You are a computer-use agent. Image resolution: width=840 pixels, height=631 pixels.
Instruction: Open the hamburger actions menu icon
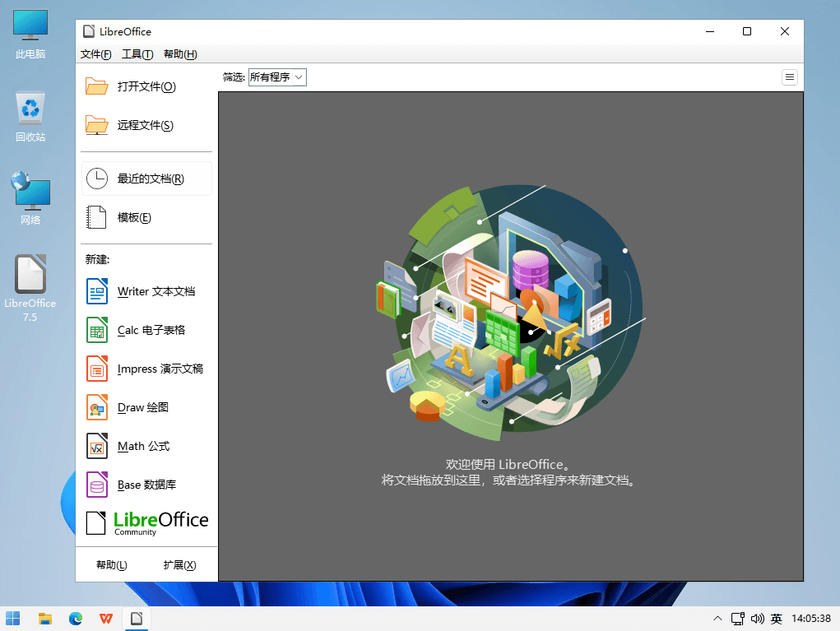[x=790, y=77]
